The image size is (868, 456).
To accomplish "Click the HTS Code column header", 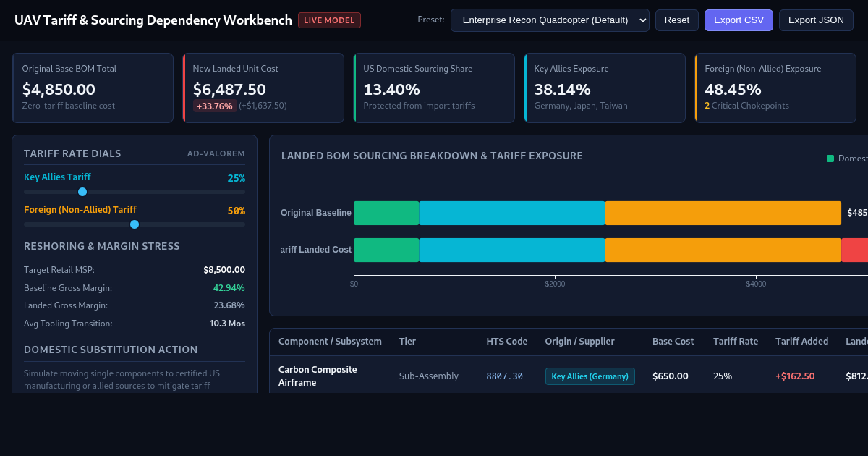I will click(x=507, y=342).
